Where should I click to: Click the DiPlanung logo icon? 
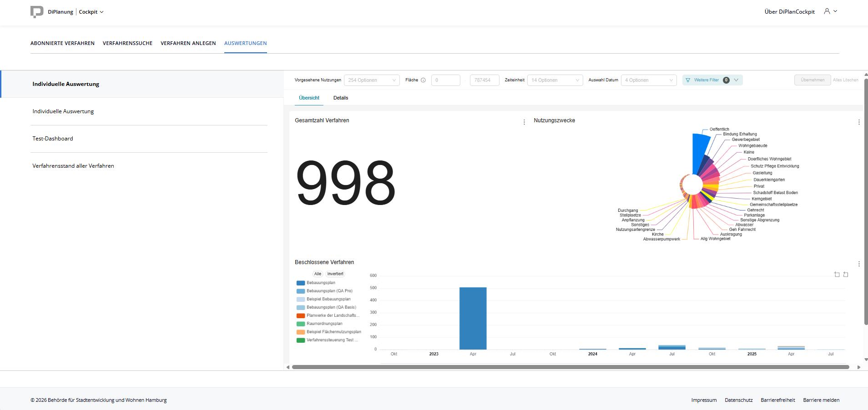click(x=37, y=12)
